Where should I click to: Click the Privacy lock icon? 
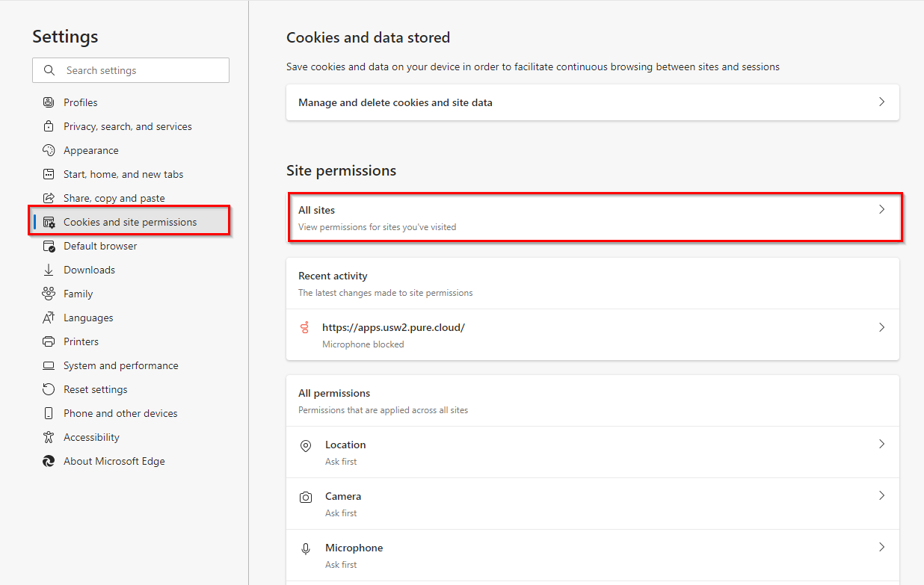click(x=49, y=126)
